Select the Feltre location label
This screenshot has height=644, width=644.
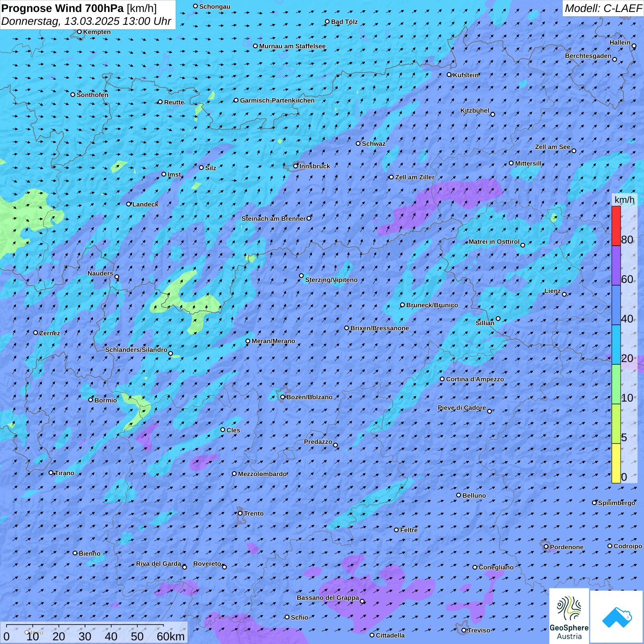409,530
